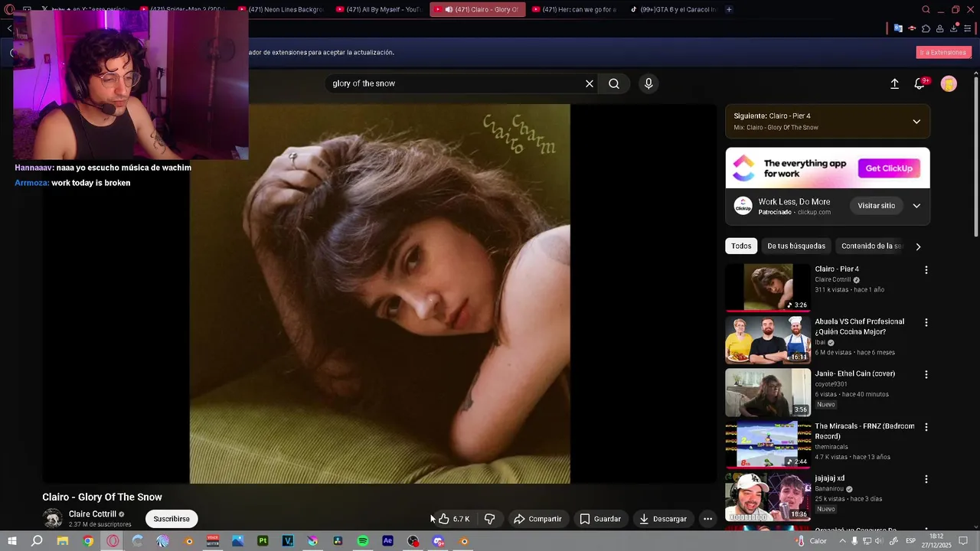The width and height of the screenshot is (980, 551).
Task: Open Windows taskbar search icon
Action: pos(37,541)
